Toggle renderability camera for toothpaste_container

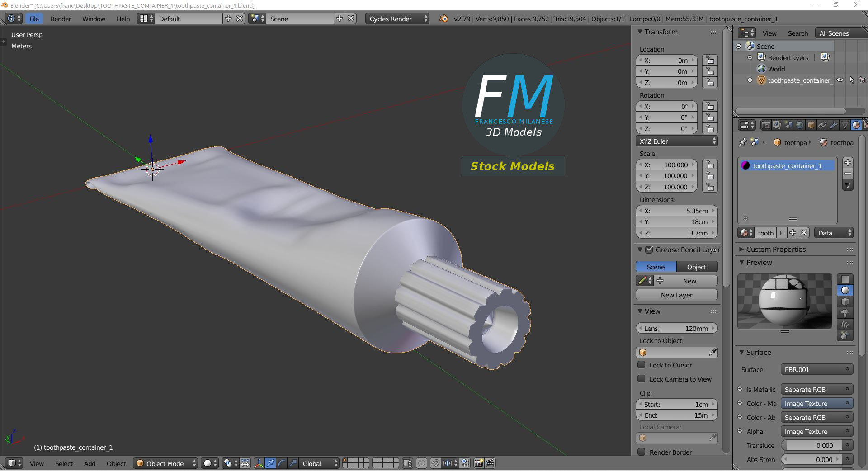coord(863,80)
